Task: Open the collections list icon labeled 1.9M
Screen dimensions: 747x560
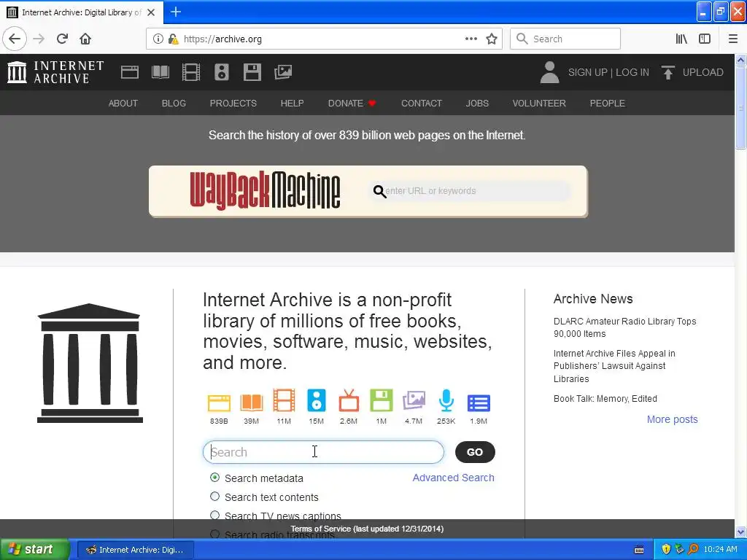Action: 479,402
